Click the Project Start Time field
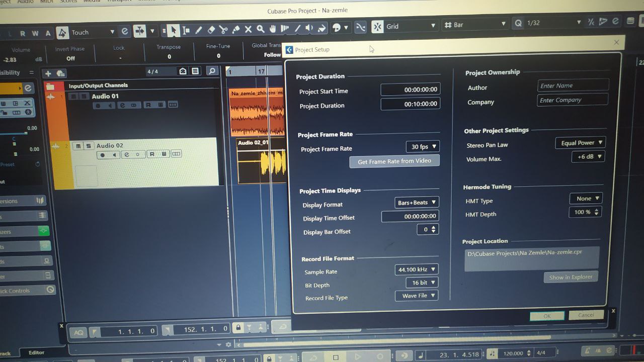This screenshot has width=644, height=362. [410, 89]
